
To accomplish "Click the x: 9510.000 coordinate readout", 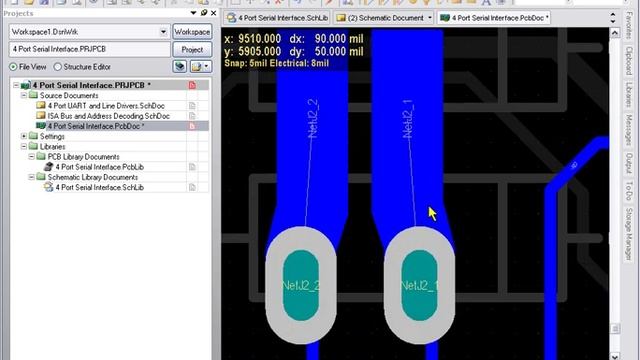I will click(x=253, y=39).
